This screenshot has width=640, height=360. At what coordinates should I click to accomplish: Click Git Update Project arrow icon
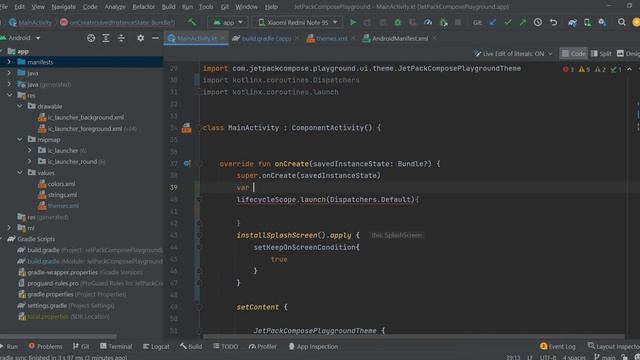[x=493, y=22]
